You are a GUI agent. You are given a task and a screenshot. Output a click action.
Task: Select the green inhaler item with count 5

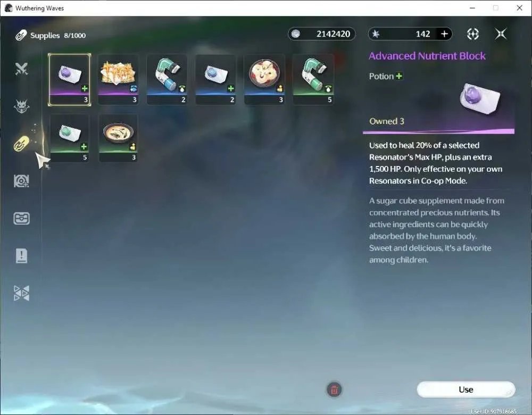[x=313, y=79]
